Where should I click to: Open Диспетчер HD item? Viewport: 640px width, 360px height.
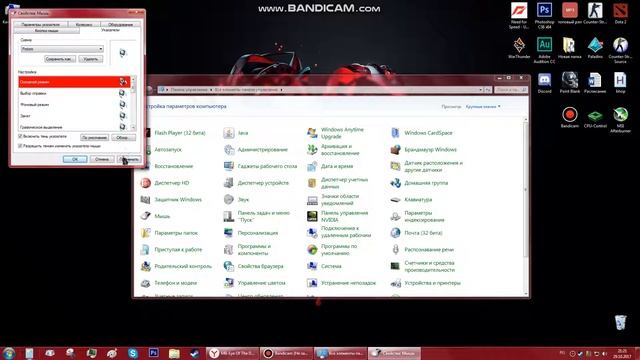click(165, 183)
